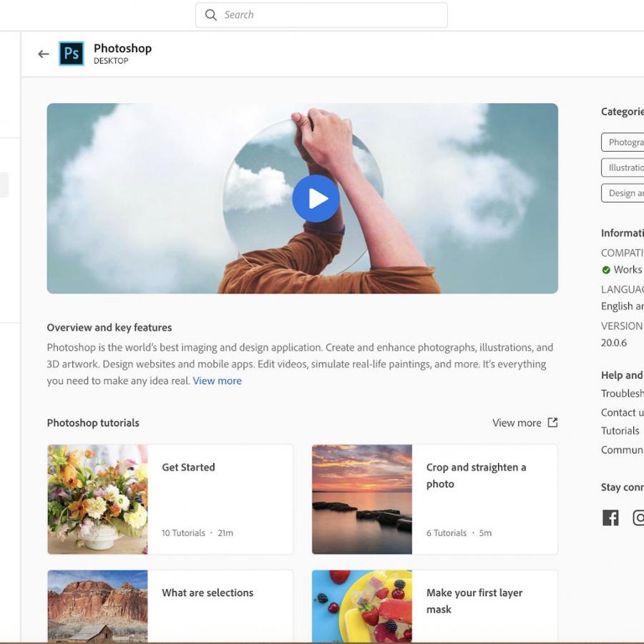Open the Tutorials link under Help
This screenshot has width=644, height=644.
(x=620, y=430)
